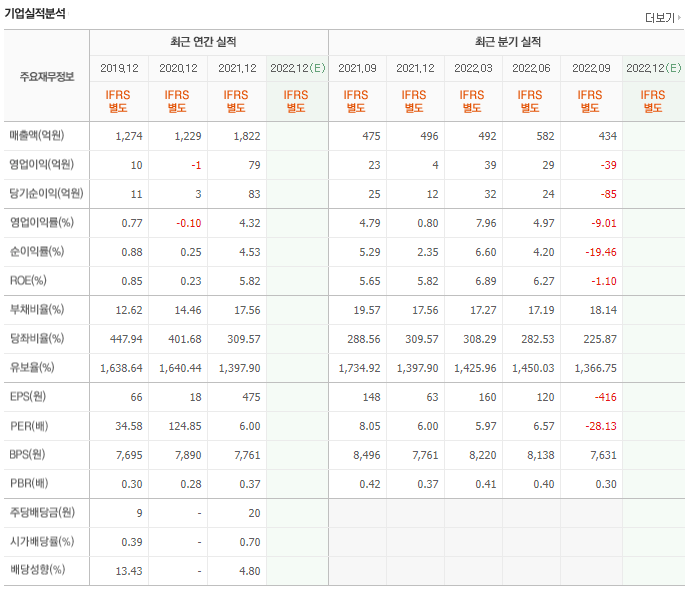Click the negative operating profit -39
Viewport: 692px width, 589px height.
(609, 165)
